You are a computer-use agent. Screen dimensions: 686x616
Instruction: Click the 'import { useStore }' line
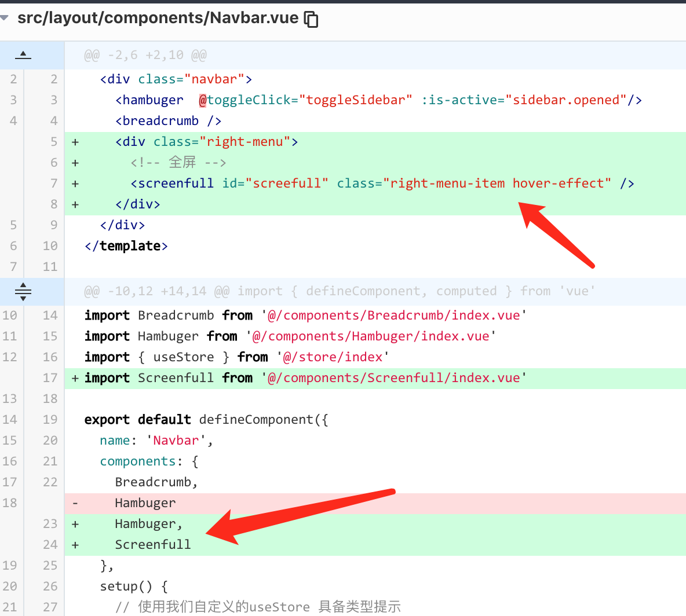tap(237, 357)
